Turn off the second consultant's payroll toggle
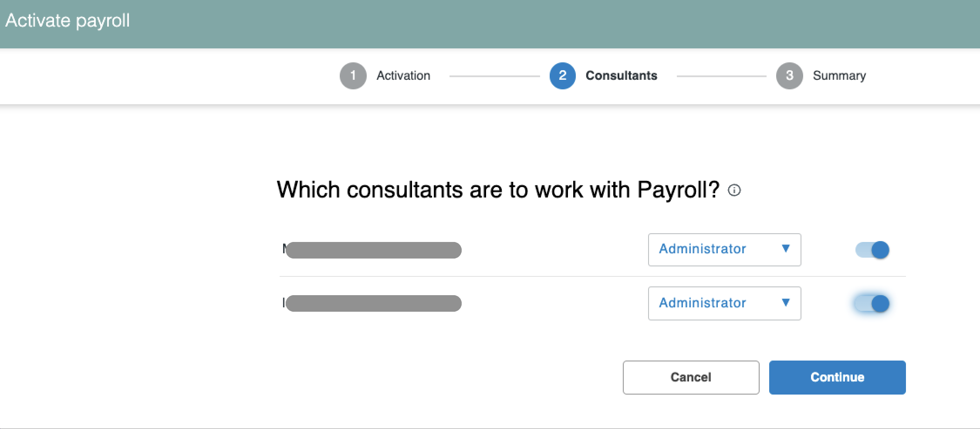This screenshot has width=980, height=429. coord(872,303)
